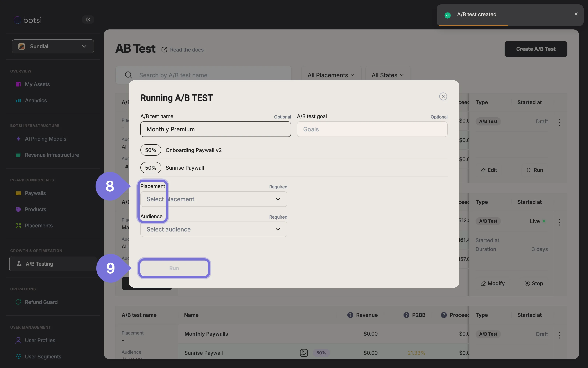Image resolution: width=588 pixels, height=368 pixels.
Task: Click the Revenue Infrastructure icon
Action: 18,155
